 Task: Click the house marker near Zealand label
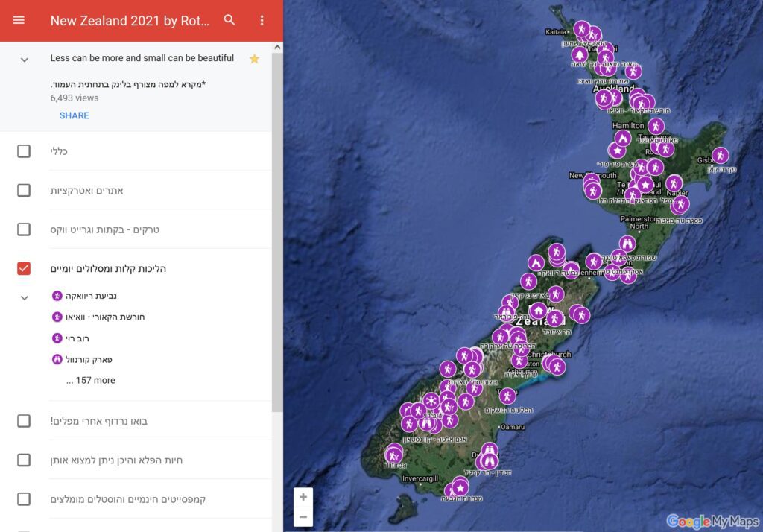point(538,310)
